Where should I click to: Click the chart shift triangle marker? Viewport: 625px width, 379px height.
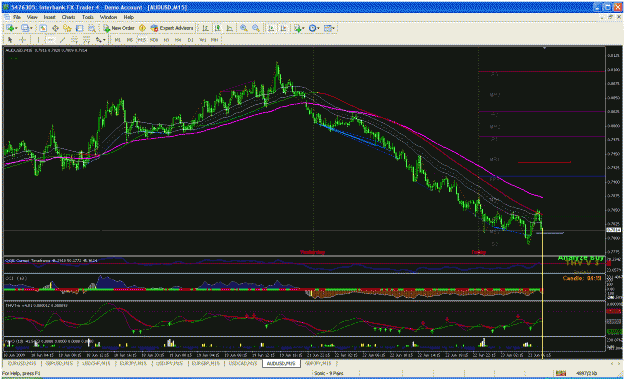point(544,48)
